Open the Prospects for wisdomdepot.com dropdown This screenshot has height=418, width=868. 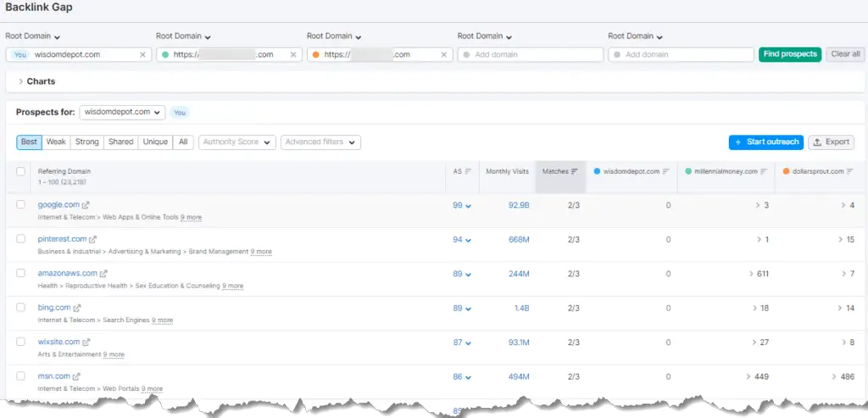tap(122, 113)
